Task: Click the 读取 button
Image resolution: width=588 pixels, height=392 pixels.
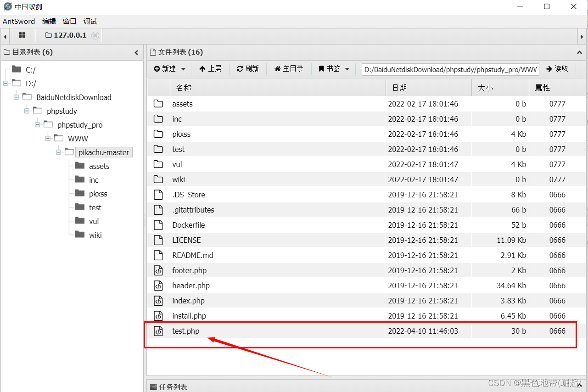Action: click(557, 69)
